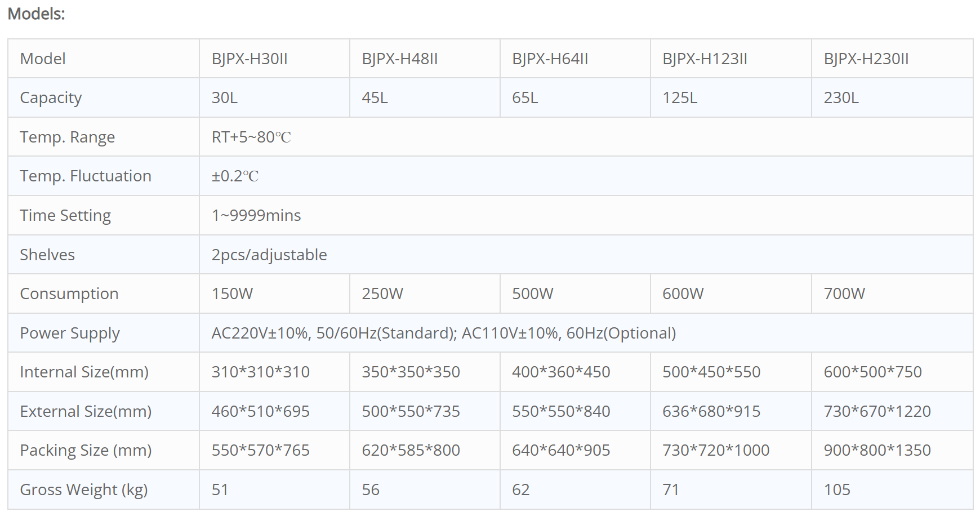This screenshot has width=980, height=525.
Task: Click the 636*680*915 external size cell
Action: tap(711, 412)
